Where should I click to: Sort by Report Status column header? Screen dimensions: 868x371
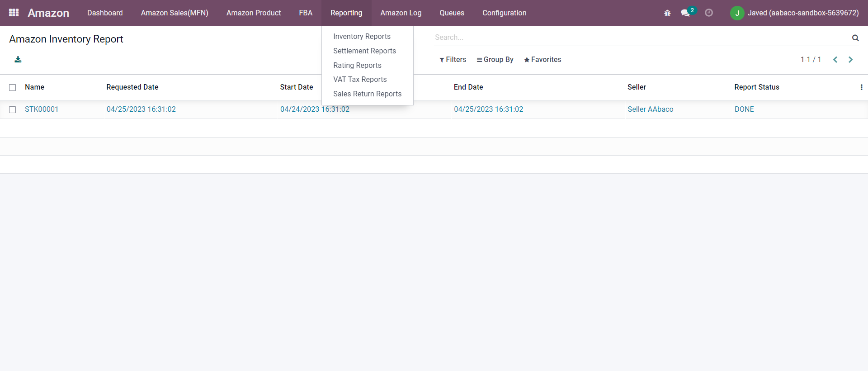pos(757,87)
